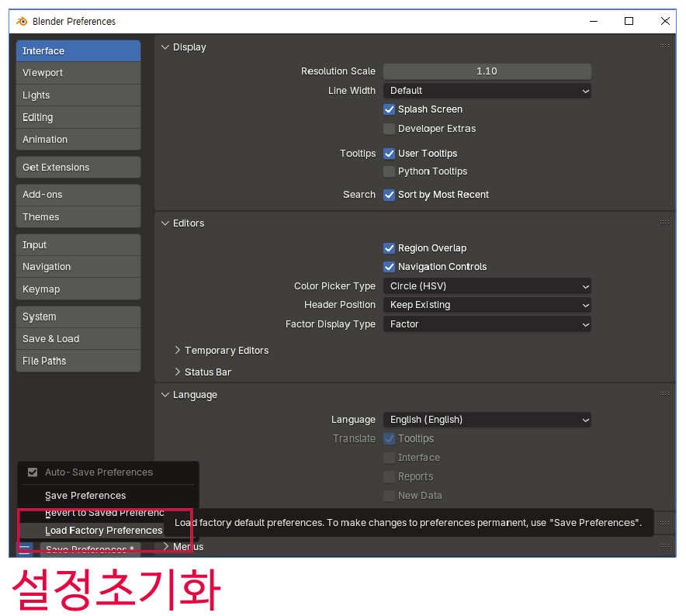686x616 pixels.
Task: Click the Menus panel drag grip
Action: coord(664,545)
